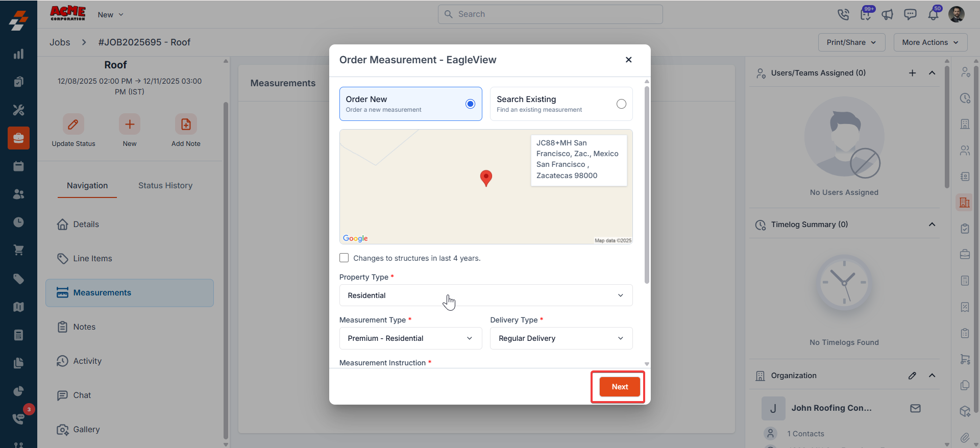Go to Jobs breadcrumb link
The image size is (980, 448).
coord(60,42)
